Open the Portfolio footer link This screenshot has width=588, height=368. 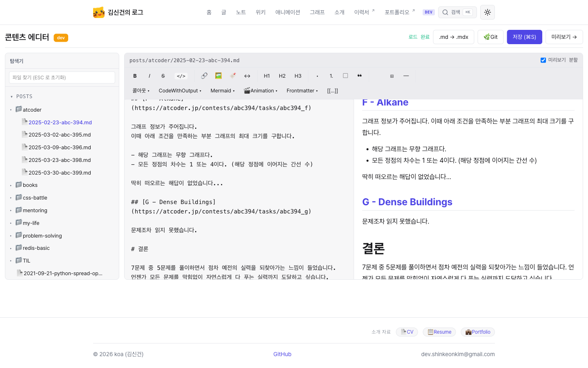tap(478, 332)
